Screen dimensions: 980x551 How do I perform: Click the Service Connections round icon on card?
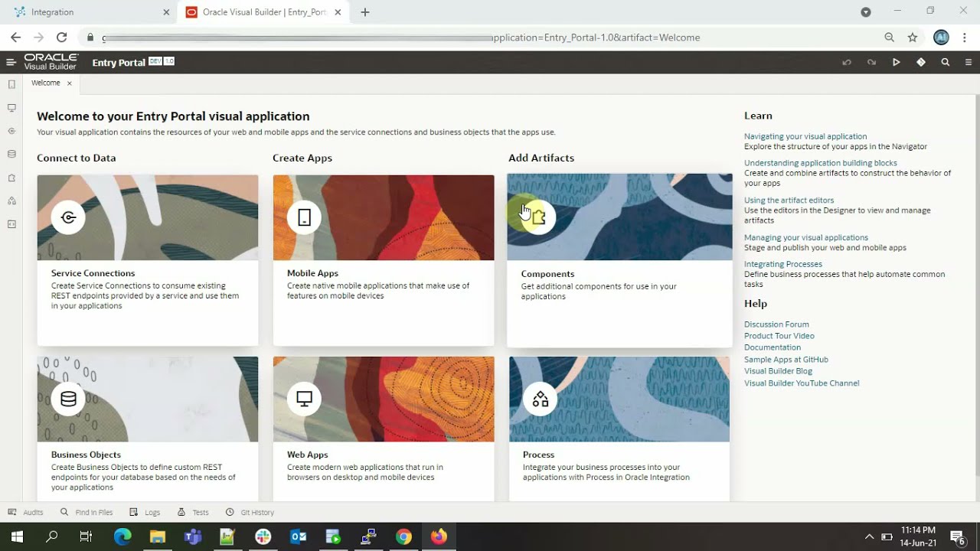pos(68,217)
